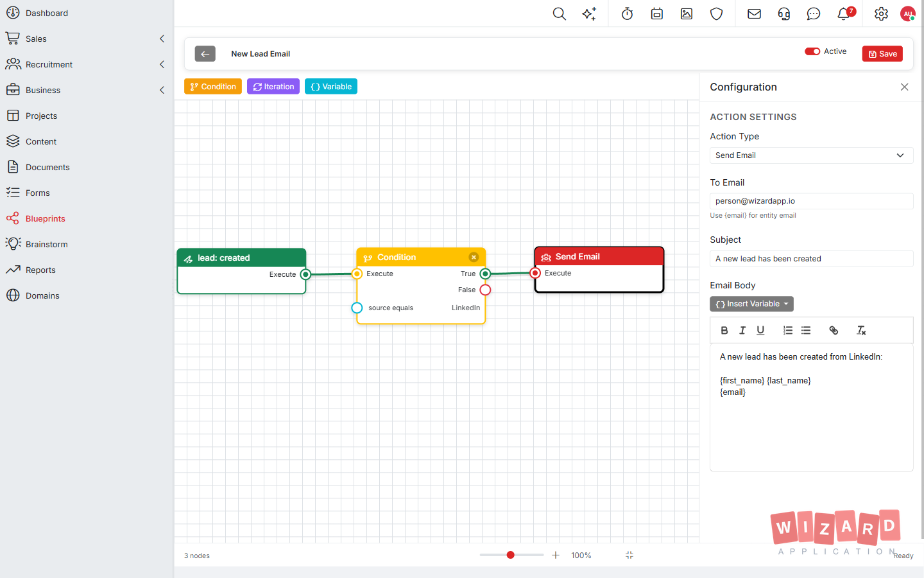Screen dimensions: 924x578
Task: Open the mail envelope icon
Action: (x=754, y=13)
